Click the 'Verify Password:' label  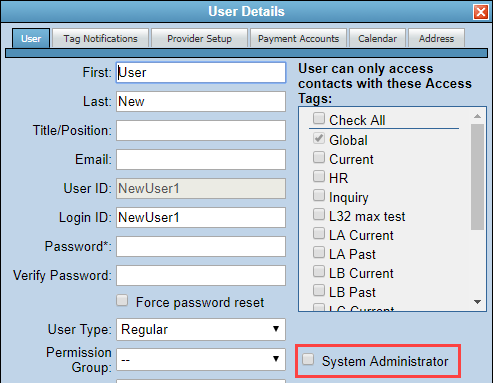click(x=62, y=276)
